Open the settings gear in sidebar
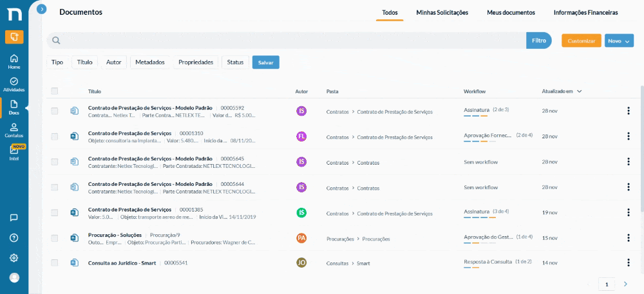The height and width of the screenshot is (294, 644). (x=14, y=258)
